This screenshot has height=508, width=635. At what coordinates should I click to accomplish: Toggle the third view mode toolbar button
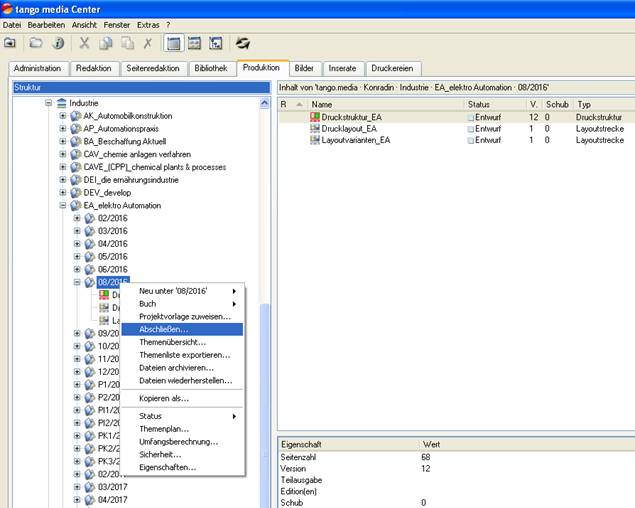[215, 43]
